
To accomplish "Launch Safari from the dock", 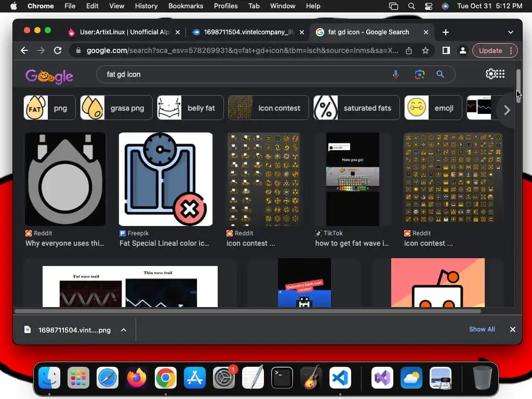I will [107, 378].
